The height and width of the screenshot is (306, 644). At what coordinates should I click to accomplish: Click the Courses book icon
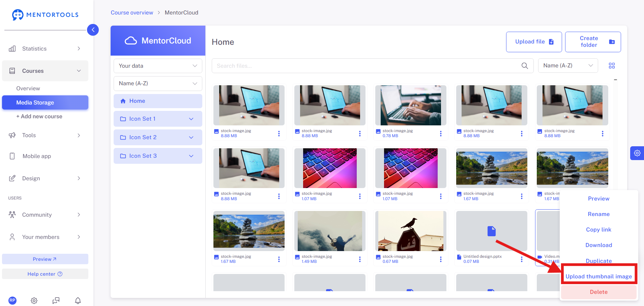[x=12, y=71]
